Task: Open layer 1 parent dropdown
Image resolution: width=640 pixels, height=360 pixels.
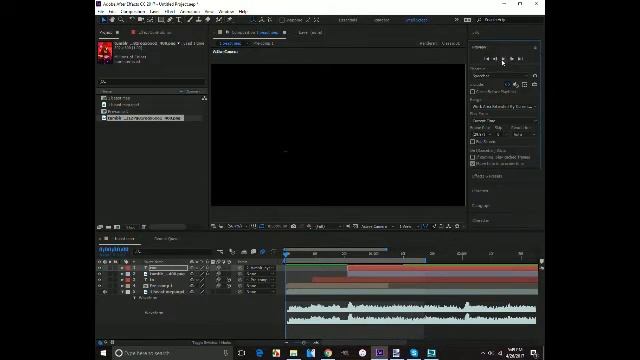Action: pyautogui.click(x=261, y=268)
